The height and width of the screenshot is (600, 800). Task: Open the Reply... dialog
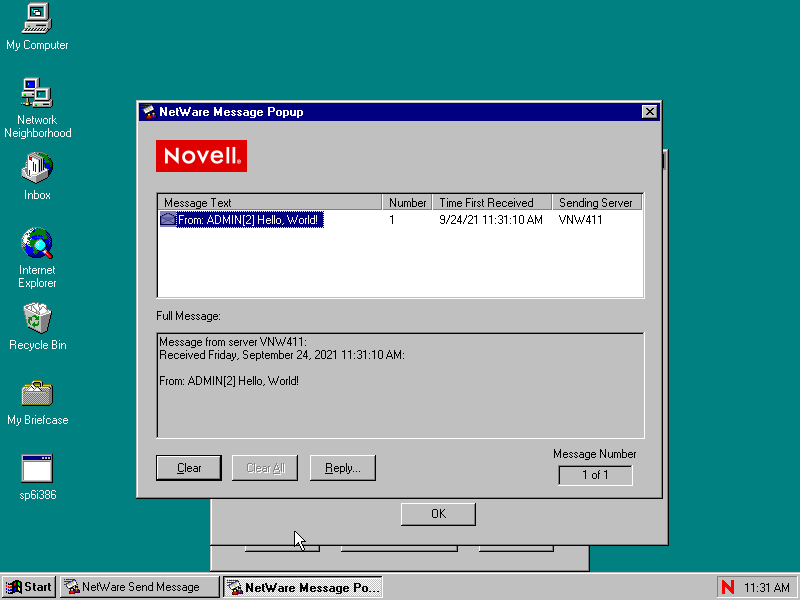pos(343,468)
